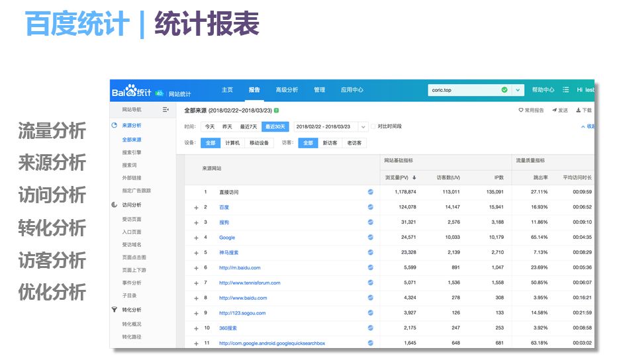Select 最近7天 time range
The image size is (617, 364).
(248, 126)
